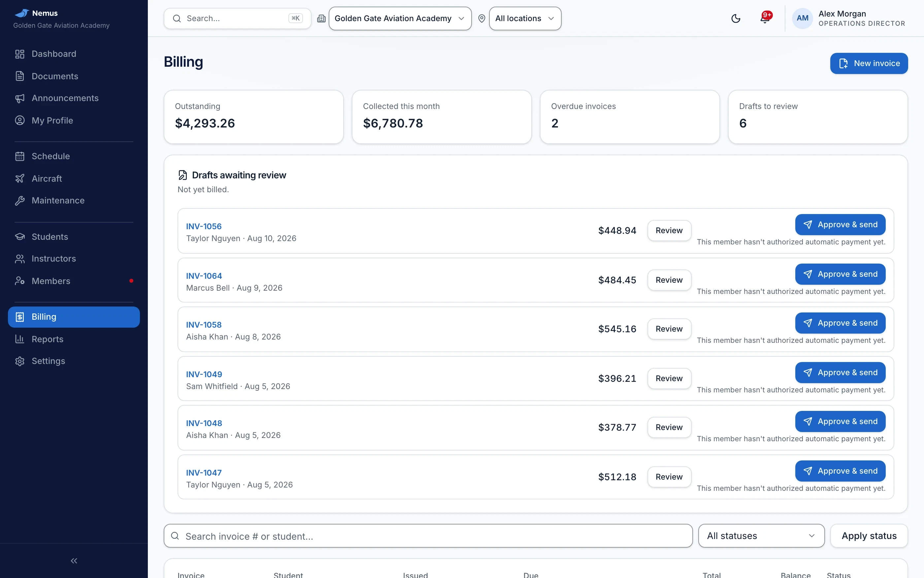Click the Members user-gear icon
The image size is (924, 578).
point(20,281)
